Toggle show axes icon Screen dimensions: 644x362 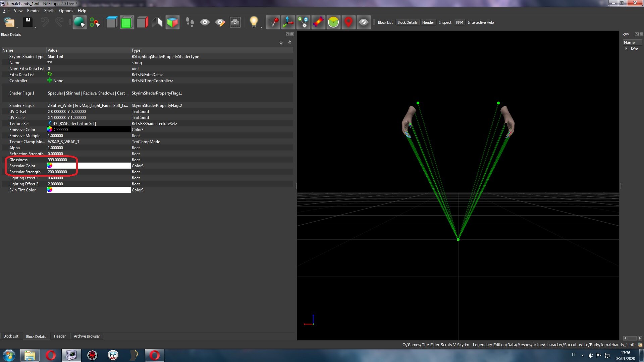click(x=288, y=22)
